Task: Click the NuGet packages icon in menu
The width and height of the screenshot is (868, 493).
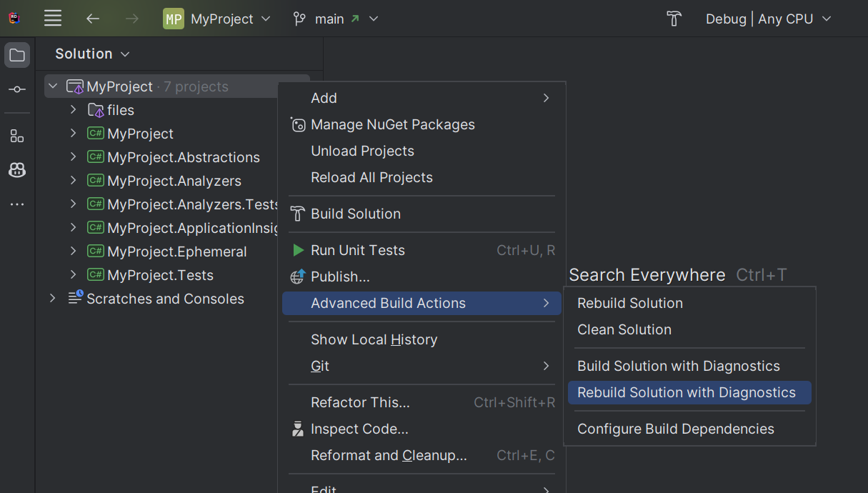Action: [x=298, y=125]
